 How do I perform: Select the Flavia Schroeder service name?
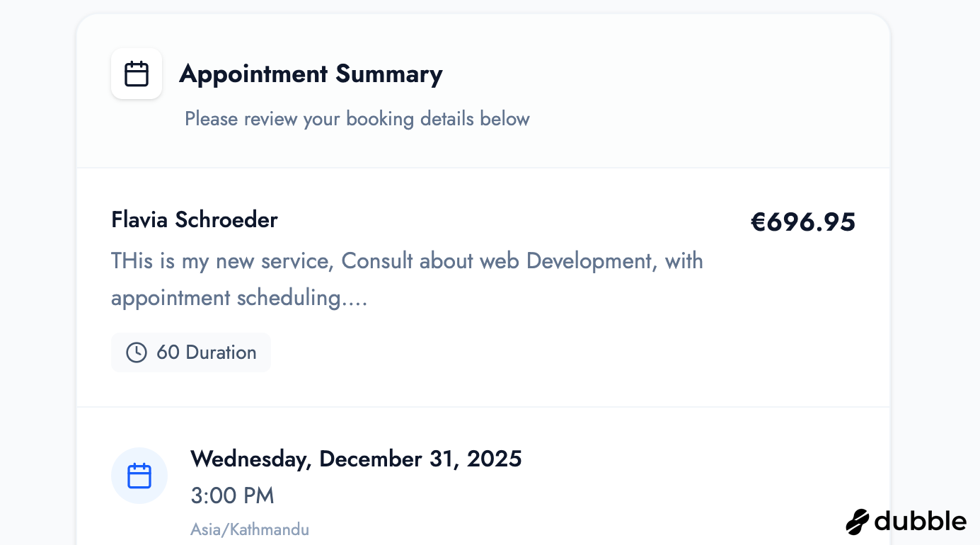pos(194,219)
